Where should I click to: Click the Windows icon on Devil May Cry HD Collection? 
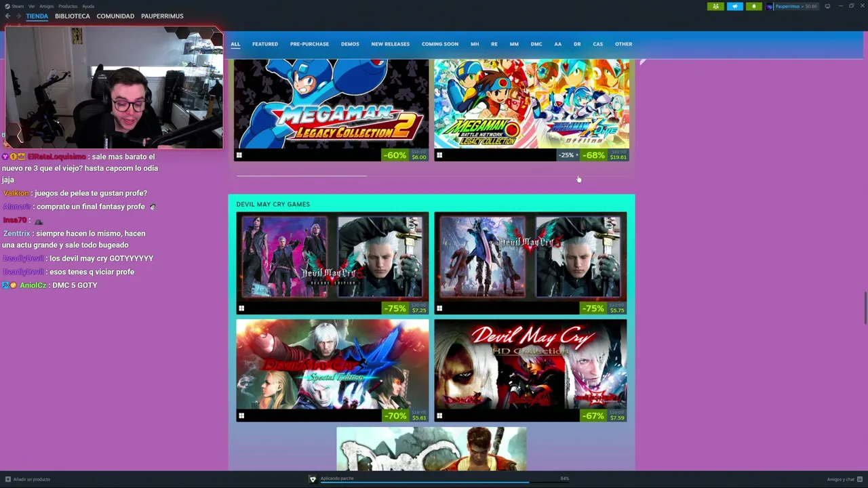pos(439,416)
